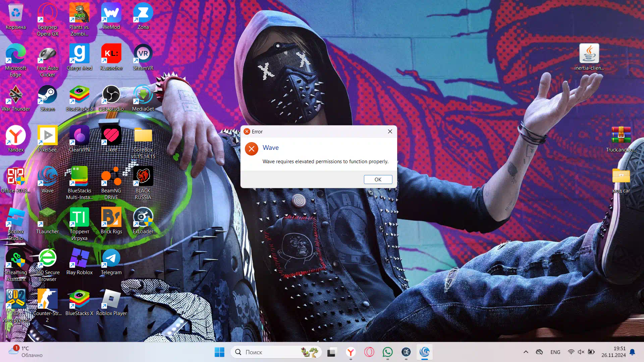This screenshot has width=644, height=362.
Task: Select the 3D Инструктор icon
Action: pos(16,306)
